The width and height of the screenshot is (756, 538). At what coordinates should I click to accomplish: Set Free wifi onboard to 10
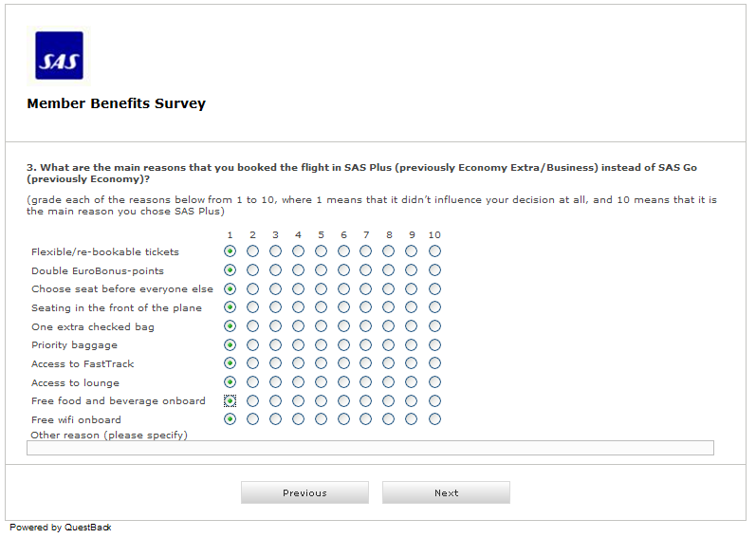[434, 419]
